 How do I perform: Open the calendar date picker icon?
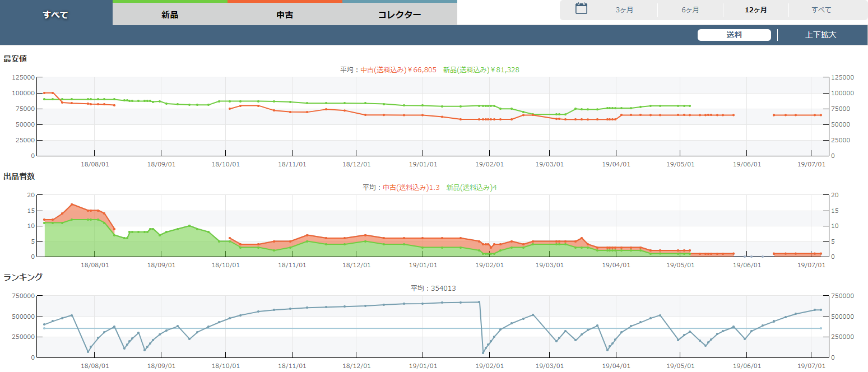pyautogui.click(x=581, y=9)
